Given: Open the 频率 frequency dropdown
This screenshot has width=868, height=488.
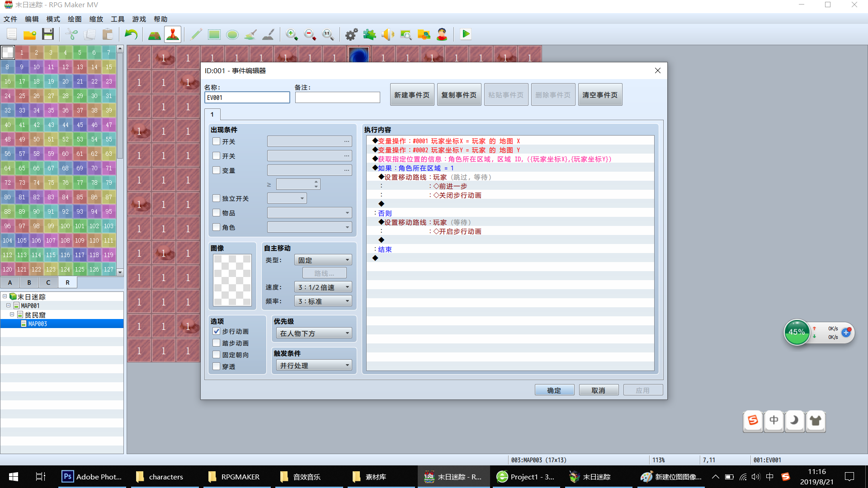Looking at the screenshot, I should 323,301.
